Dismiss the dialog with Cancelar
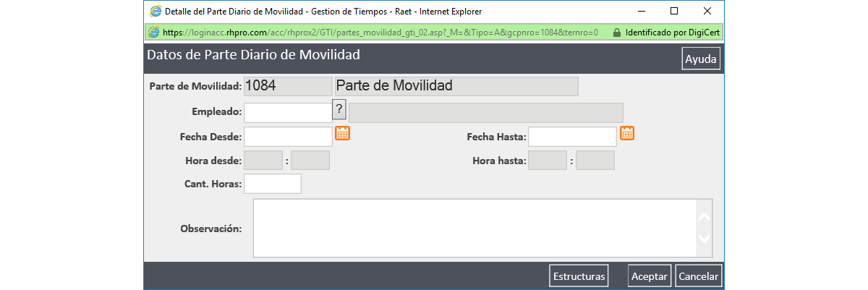Screen dimensions: 868x290 699,276
